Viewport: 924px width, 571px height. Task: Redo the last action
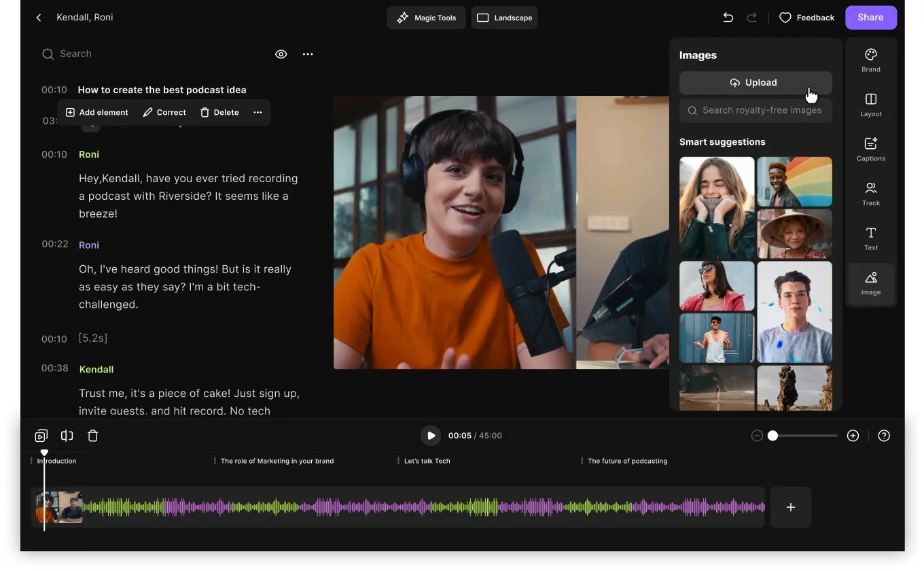coord(751,18)
